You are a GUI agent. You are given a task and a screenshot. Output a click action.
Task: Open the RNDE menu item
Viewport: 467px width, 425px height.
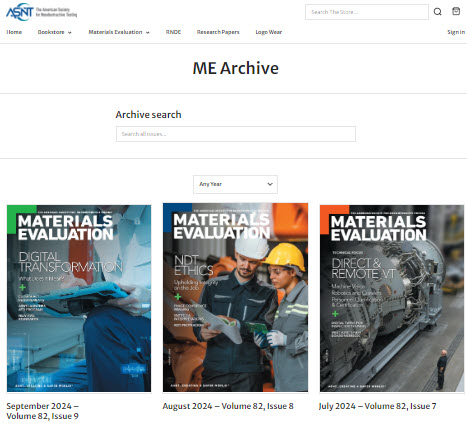(173, 32)
